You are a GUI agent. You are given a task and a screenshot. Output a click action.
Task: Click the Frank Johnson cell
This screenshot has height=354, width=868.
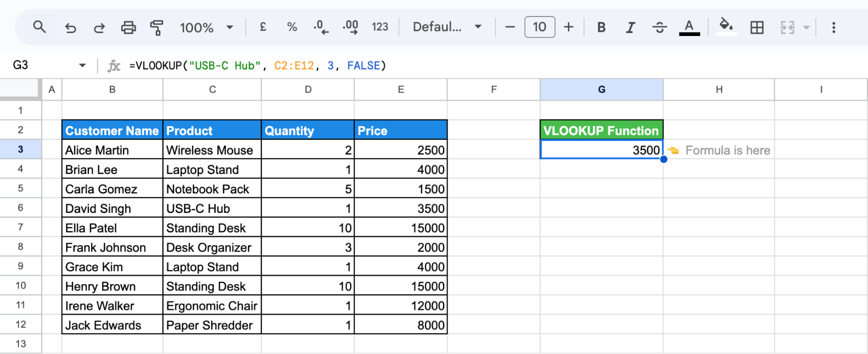112,247
